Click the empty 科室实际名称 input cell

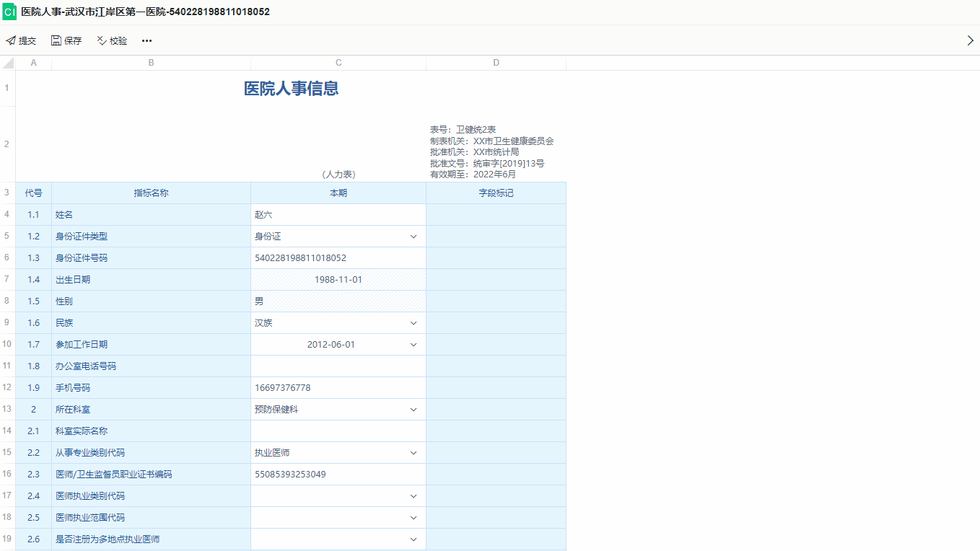(x=338, y=431)
